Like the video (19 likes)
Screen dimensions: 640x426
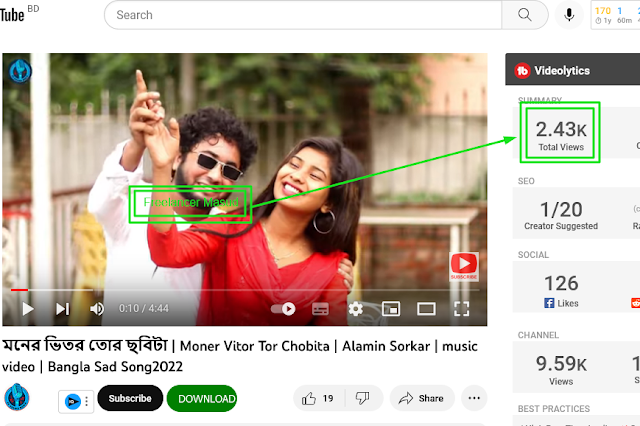[x=318, y=398]
